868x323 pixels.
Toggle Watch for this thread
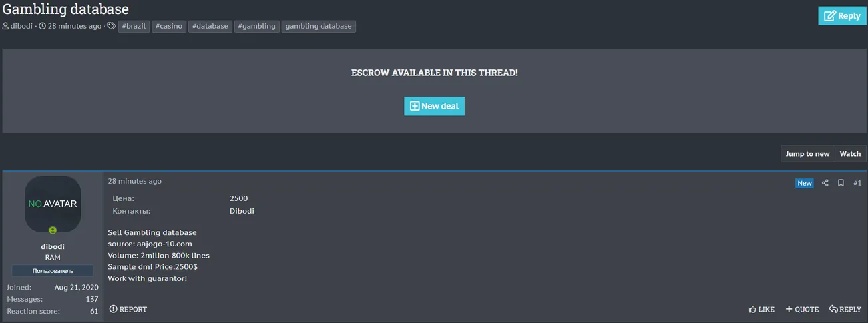(x=850, y=154)
